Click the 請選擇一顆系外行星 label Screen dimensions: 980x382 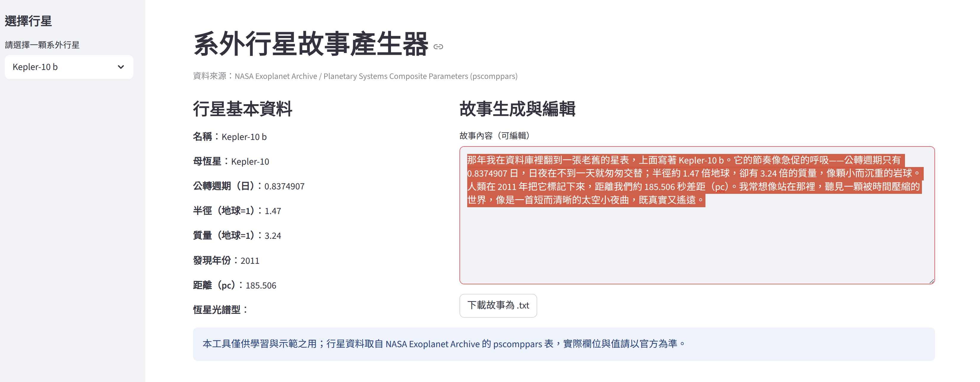pyautogui.click(x=42, y=45)
